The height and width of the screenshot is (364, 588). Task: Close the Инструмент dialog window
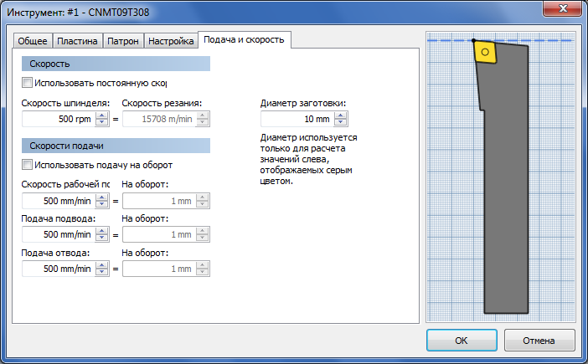563,8
